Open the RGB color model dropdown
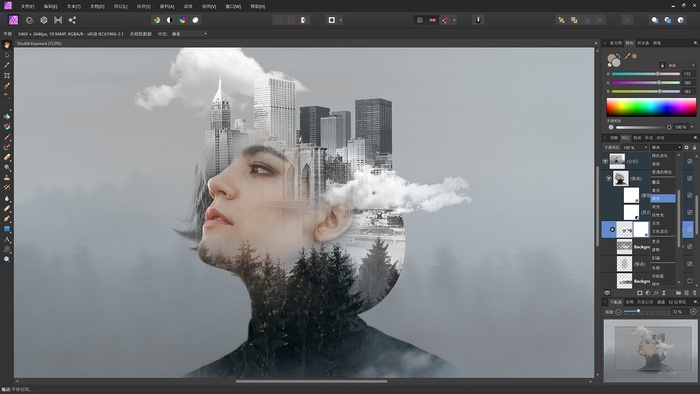Image resolution: width=700 pixels, height=394 pixels. coord(681,65)
